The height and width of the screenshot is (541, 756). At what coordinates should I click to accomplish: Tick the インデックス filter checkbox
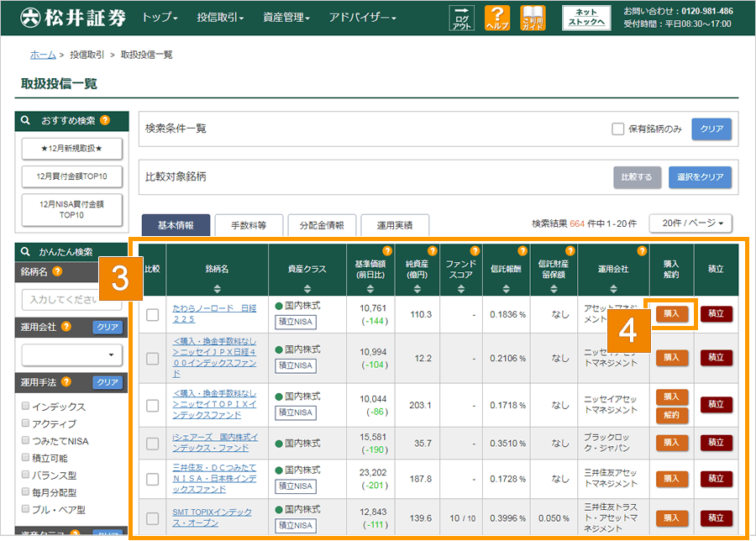coord(25,407)
